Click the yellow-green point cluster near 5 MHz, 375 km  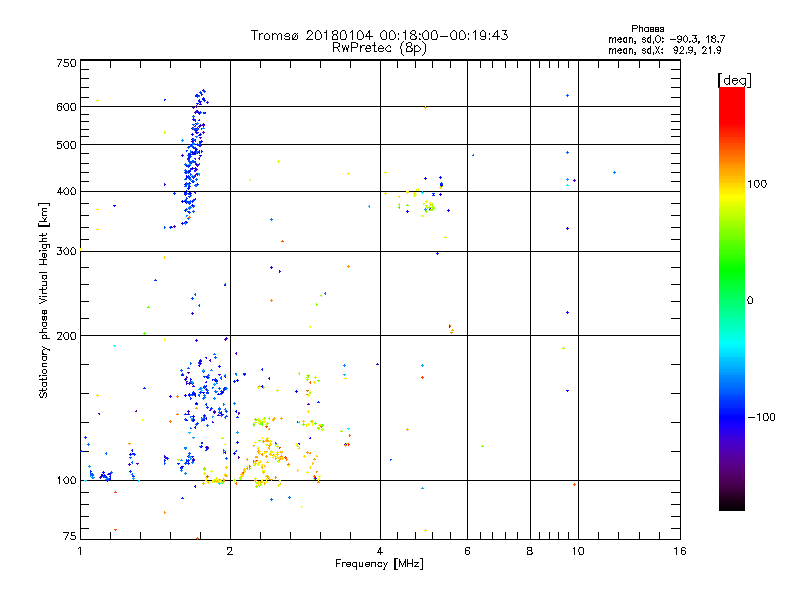(428, 206)
